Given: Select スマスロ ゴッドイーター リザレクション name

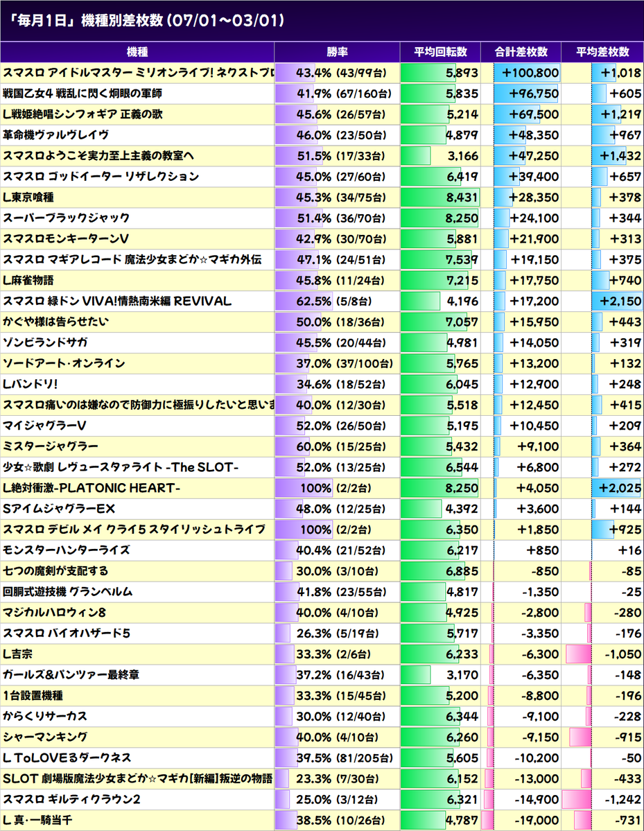Looking at the screenshot, I should [101, 177].
